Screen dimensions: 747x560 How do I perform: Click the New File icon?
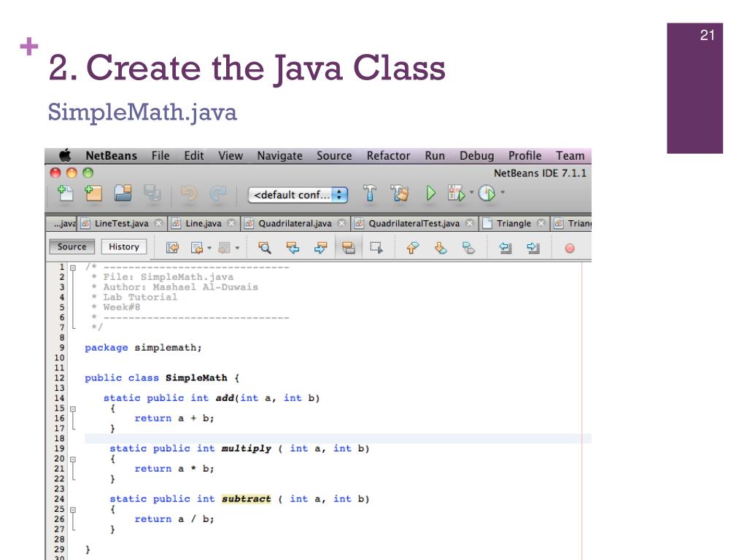pos(65,193)
